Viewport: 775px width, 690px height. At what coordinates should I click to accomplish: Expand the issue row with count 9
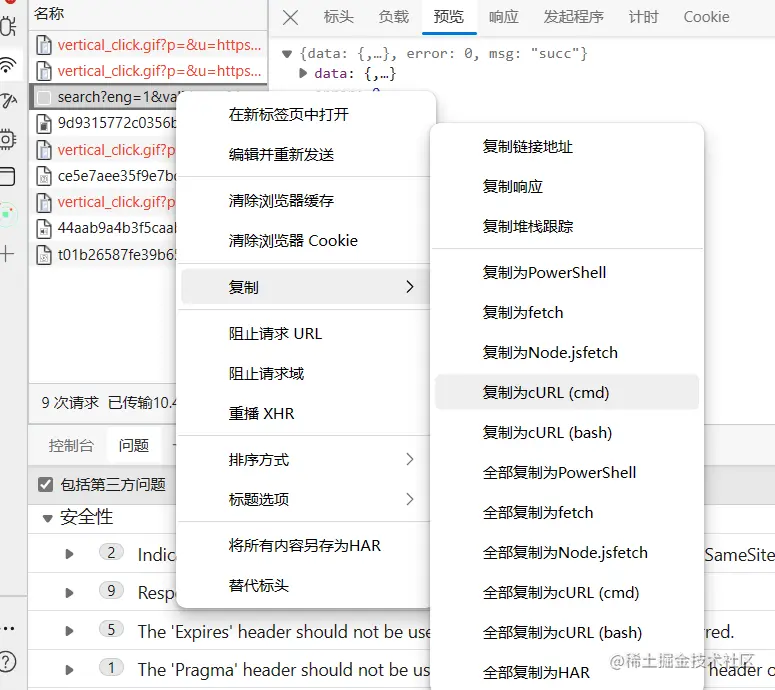[x=69, y=593]
